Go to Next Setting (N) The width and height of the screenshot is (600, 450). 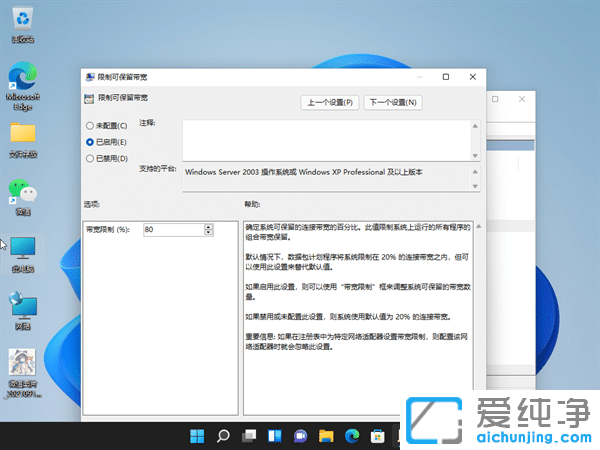click(x=393, y=103)
